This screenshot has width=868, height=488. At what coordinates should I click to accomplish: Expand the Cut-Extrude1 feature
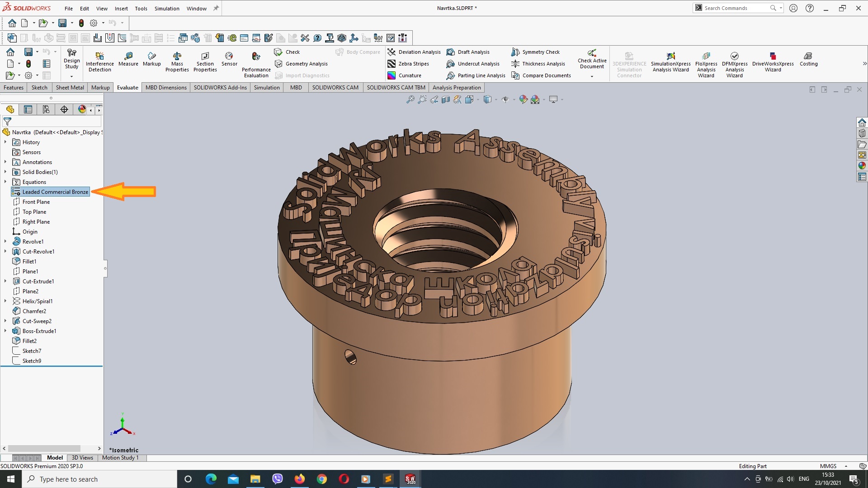[5, 281]
